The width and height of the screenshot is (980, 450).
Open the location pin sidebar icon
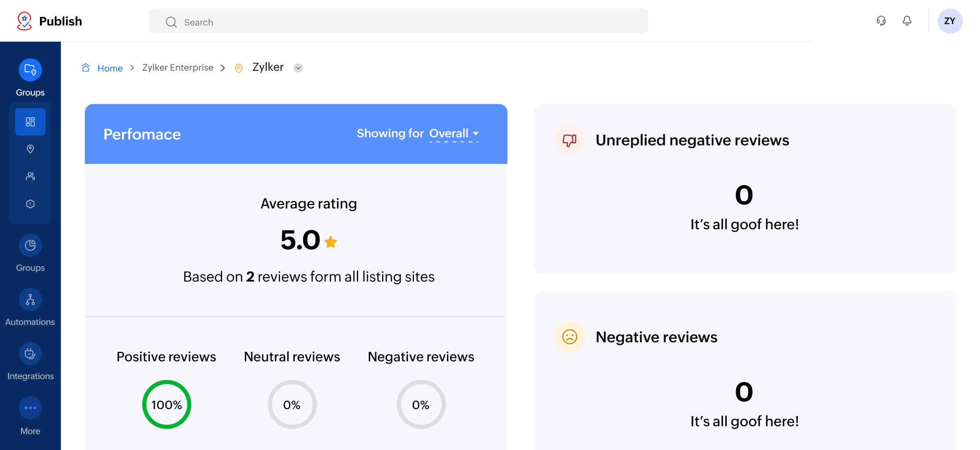pos(30,149)
